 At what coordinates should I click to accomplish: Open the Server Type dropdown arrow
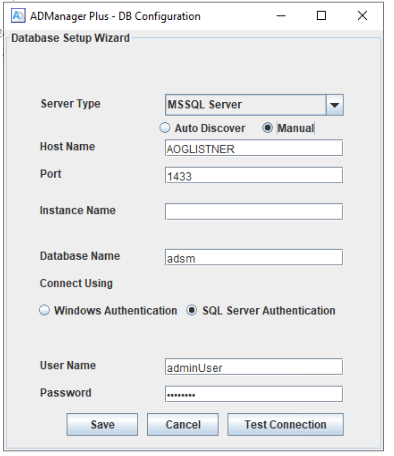pyautogui.click(x=334, y=105)
